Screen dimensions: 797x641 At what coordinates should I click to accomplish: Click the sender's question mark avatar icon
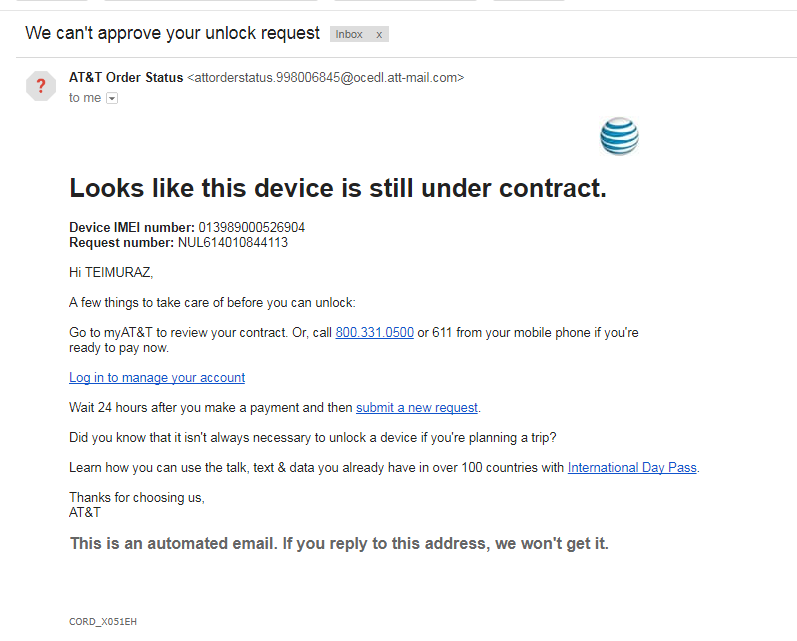click(41, 86)
